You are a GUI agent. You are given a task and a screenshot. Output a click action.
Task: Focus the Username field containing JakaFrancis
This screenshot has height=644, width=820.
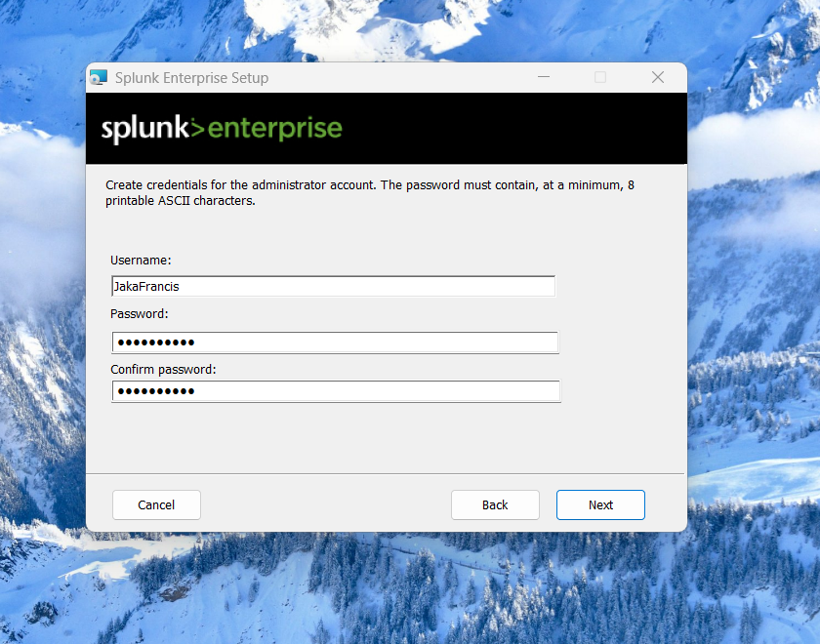coord(333,287)
